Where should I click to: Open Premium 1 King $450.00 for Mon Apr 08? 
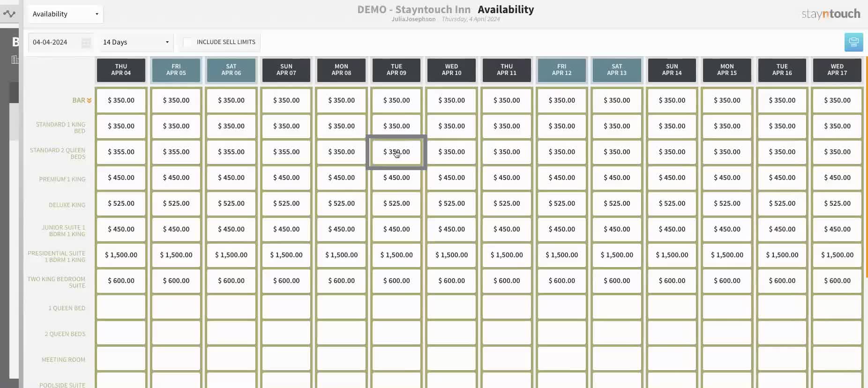(x=342, y=178)
